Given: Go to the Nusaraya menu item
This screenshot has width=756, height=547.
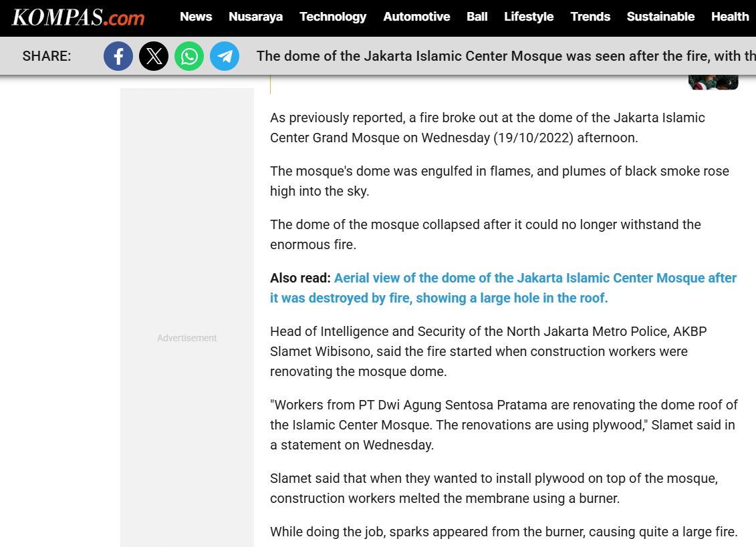Looking at the screenshot, I should coord(255,17).
